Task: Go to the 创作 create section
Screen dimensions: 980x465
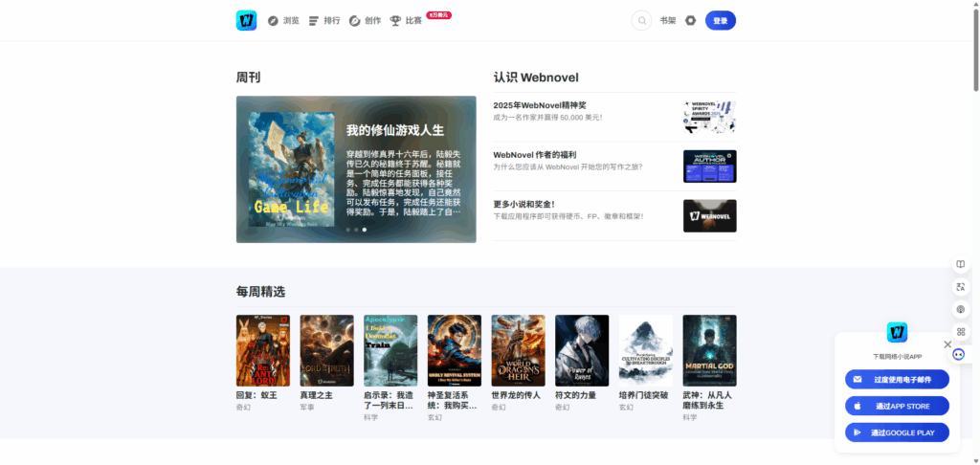Action: tap(365, 21)
